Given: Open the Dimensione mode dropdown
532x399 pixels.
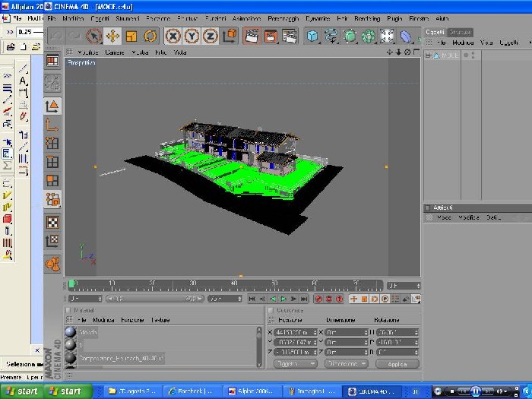Looking at the screenshot, I should click(x=346, y=364).
